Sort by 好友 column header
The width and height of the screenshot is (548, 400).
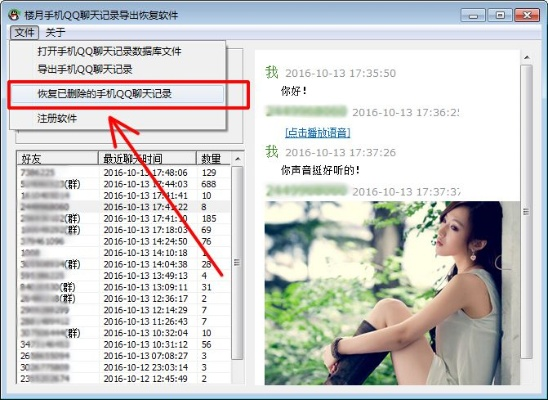tap(58, 159)
